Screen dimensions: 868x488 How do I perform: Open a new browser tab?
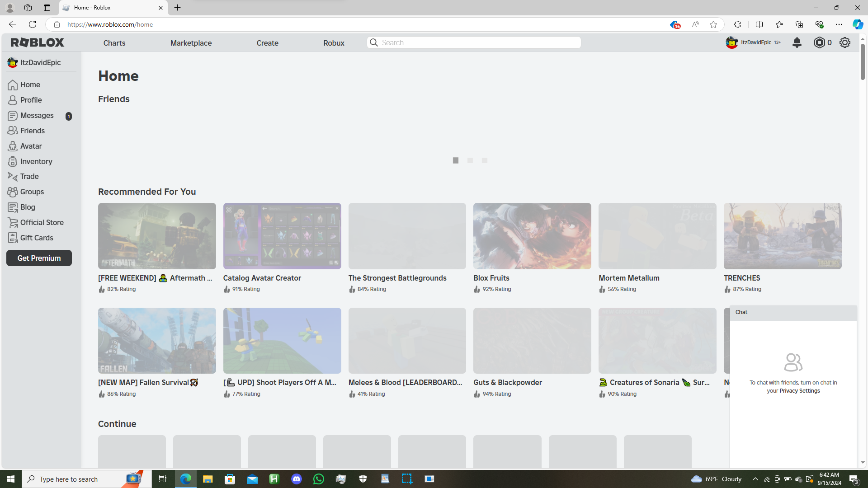[x=178, y=8]
